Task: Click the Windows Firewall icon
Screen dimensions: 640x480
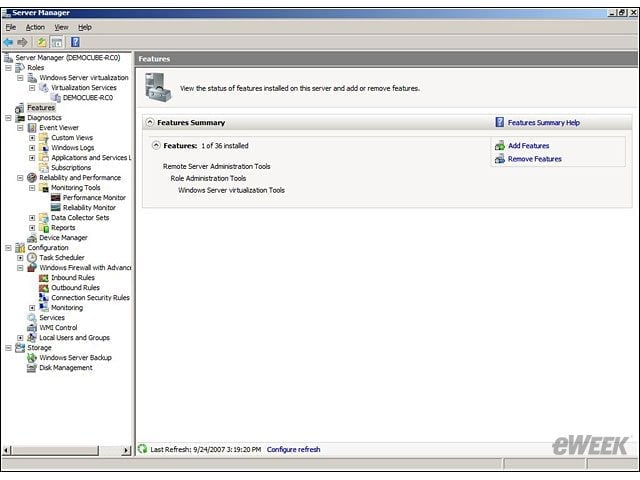Action: pyautogui.click(x=32, y=268)
